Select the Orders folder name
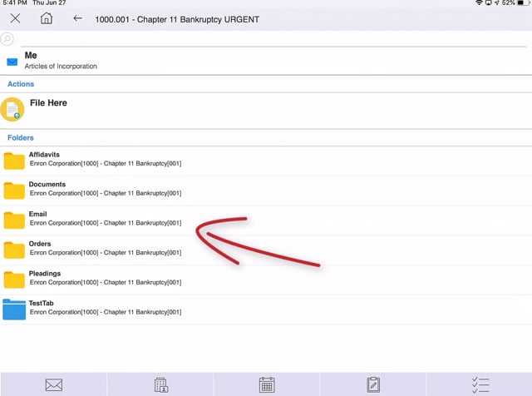The height and width of the screenshot is (396, 532). (40, 244)
